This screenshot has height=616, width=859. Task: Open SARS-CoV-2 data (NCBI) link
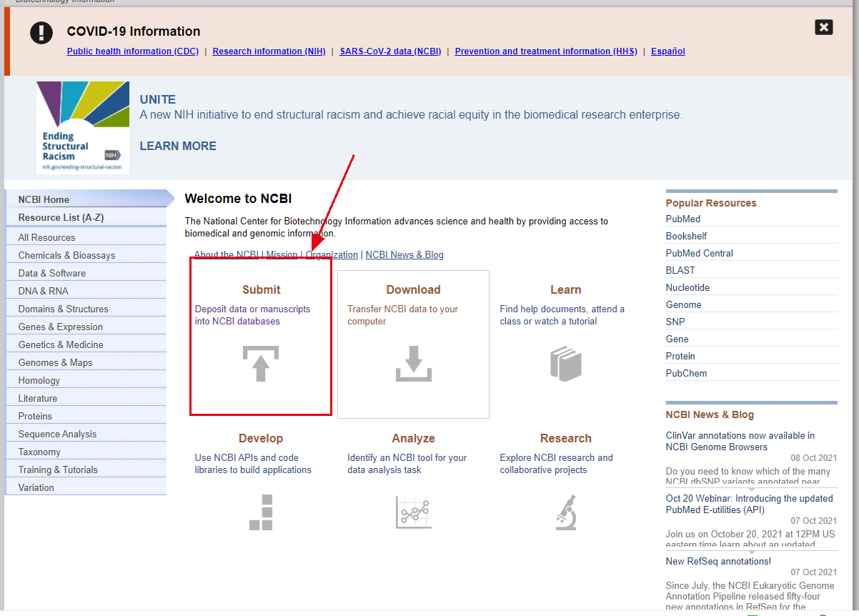pyautogui.click(x=390, y=51)
